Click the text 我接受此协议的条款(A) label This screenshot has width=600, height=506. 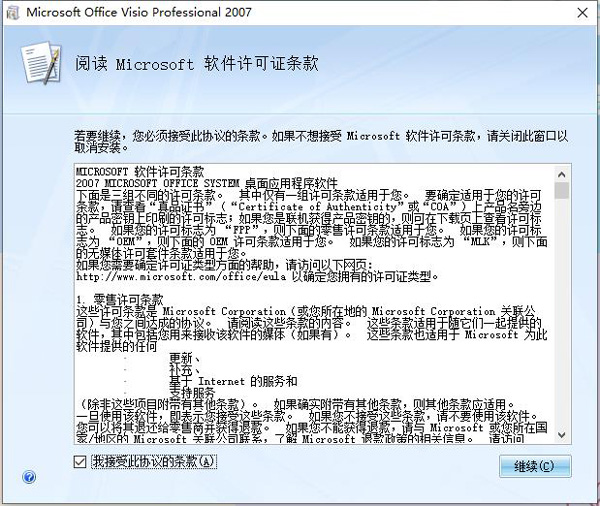click(x=154, y=462)
